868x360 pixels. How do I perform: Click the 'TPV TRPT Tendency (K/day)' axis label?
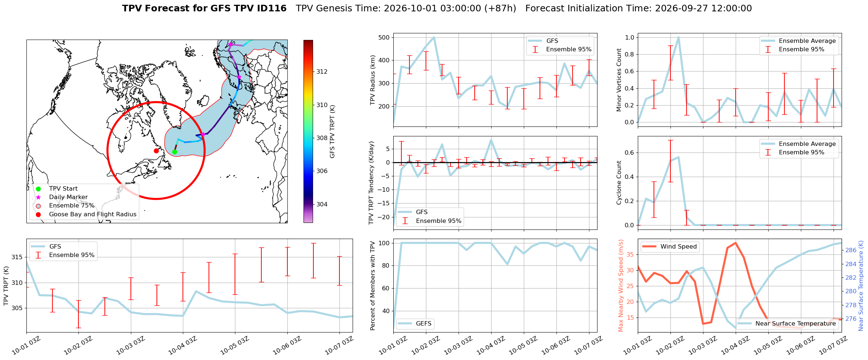click(x=371, y=183)
